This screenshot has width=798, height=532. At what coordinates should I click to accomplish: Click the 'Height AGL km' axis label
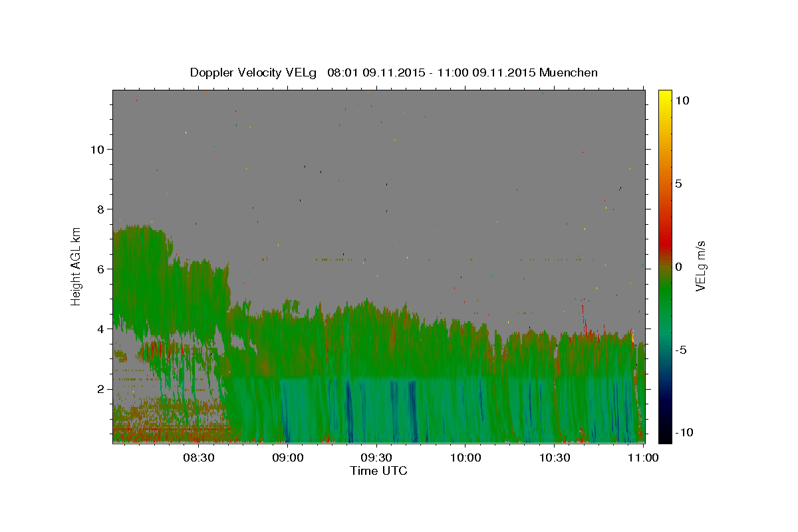coord(76,266)
